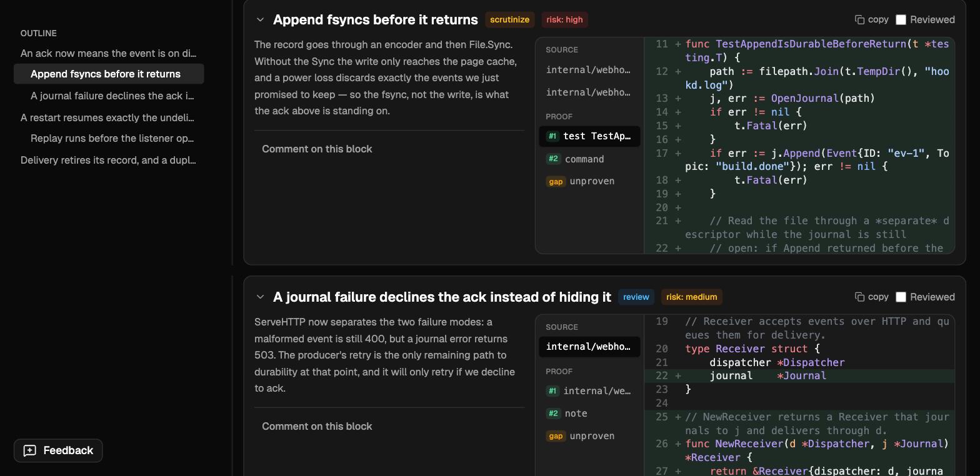Select 'gap unproven' in Append fsyncs block
The image size is (980, 476).
point(589,181)
